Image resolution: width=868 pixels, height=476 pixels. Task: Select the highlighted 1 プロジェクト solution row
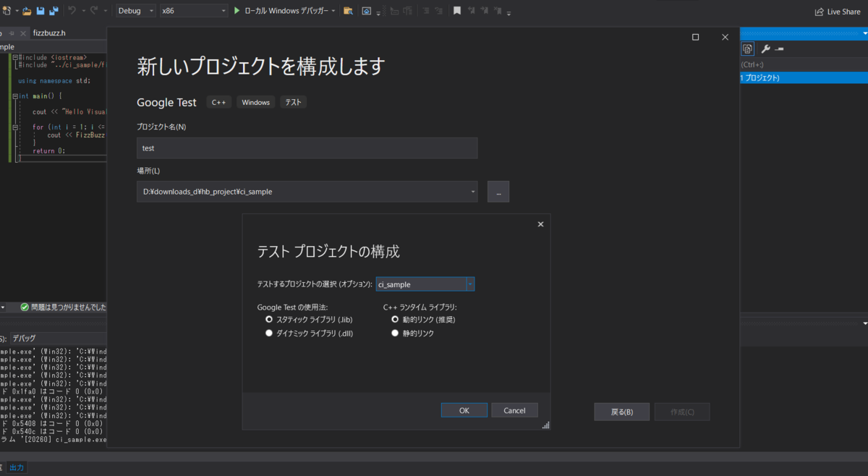[804, 77]
